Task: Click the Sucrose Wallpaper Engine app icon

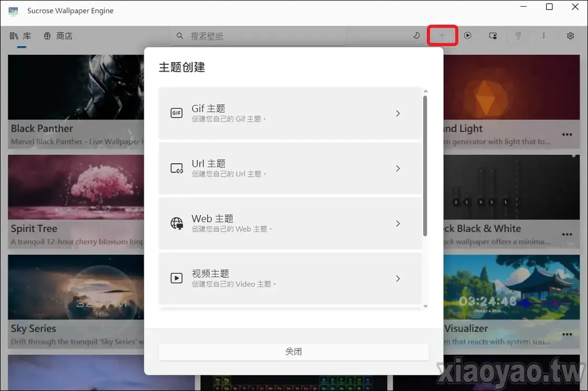Action: (13, 11)
